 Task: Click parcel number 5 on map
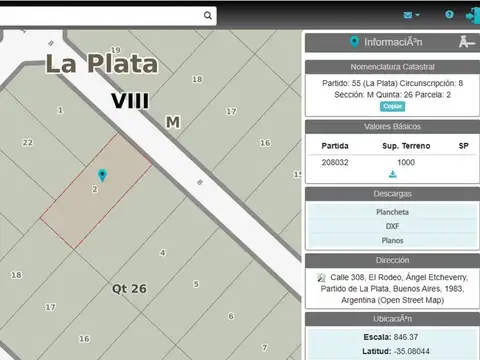click(x=196, y=284)
